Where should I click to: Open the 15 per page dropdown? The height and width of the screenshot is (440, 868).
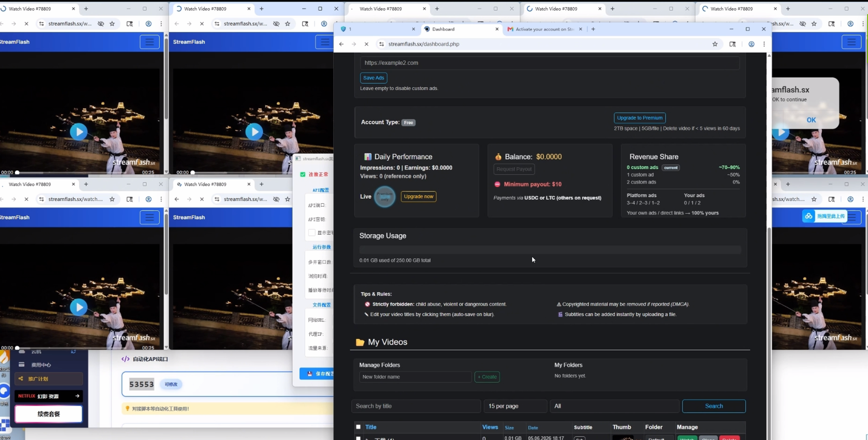click(x=515, y=406)
